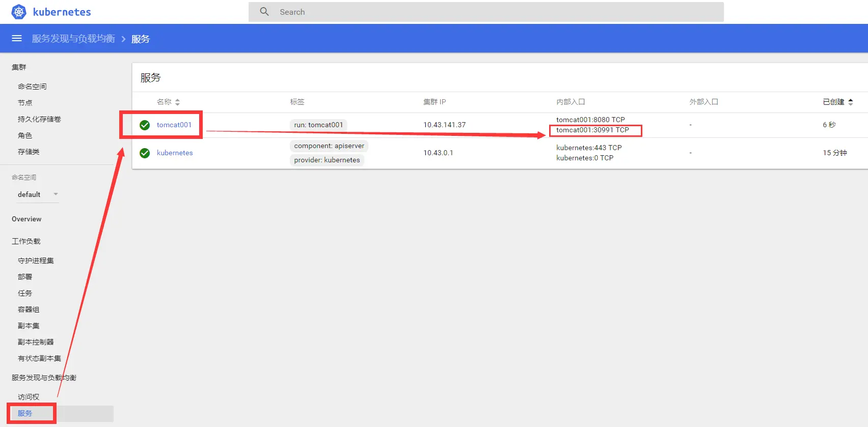868x427 pixels.
Task: Click the 外部入口 column header
Action: click(704, 102)
